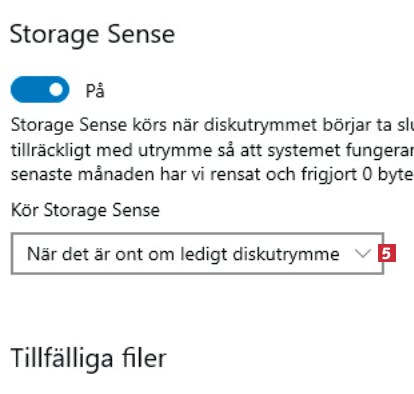The image size is (414, 394).
Task: Click the red number 5 marker badge
Action: 387,254
